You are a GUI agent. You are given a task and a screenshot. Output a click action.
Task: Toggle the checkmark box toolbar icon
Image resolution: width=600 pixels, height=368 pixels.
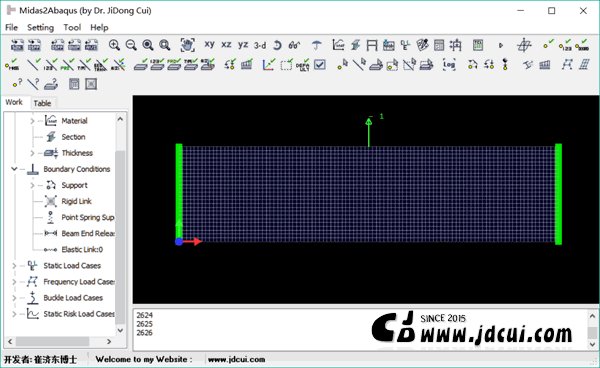tap(320, 65)
